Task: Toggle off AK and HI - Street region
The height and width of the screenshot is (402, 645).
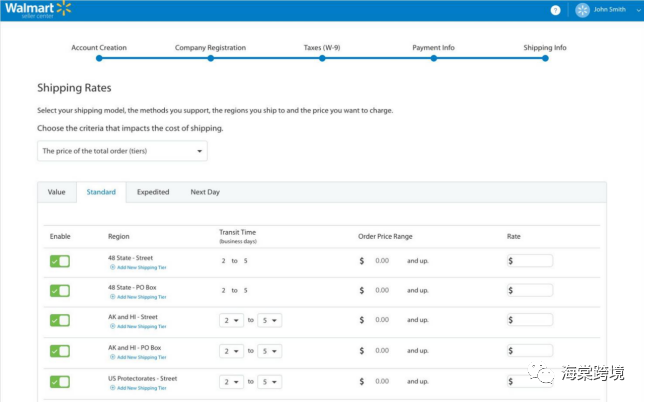Action: pos(60,320)
